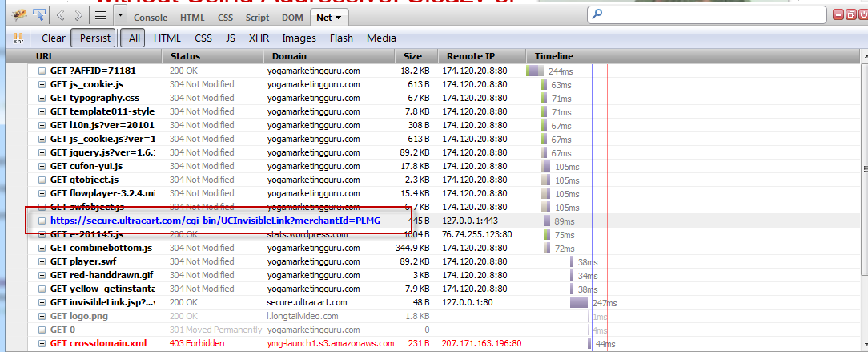Viewport: 868px width, 352px height.
Task: Click the ymg-launch1.s3.amazonaws.com domain cell
Action: [331, 343]
